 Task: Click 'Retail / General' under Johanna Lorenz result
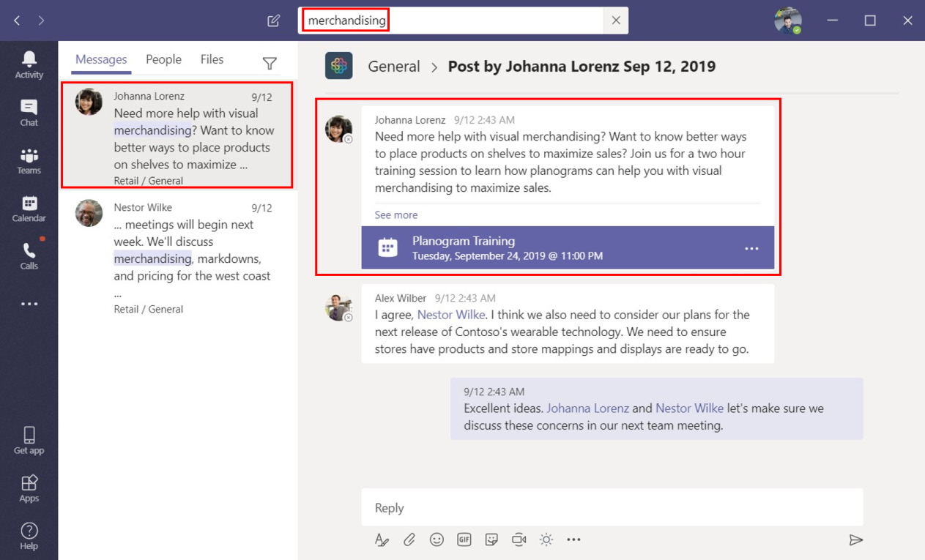[149, 181]
